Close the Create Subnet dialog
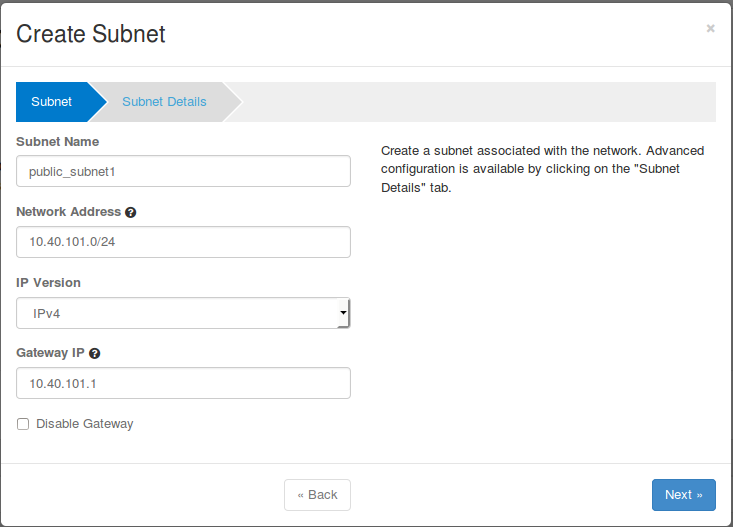Screen dimensions: 733x527 (710, 29)
